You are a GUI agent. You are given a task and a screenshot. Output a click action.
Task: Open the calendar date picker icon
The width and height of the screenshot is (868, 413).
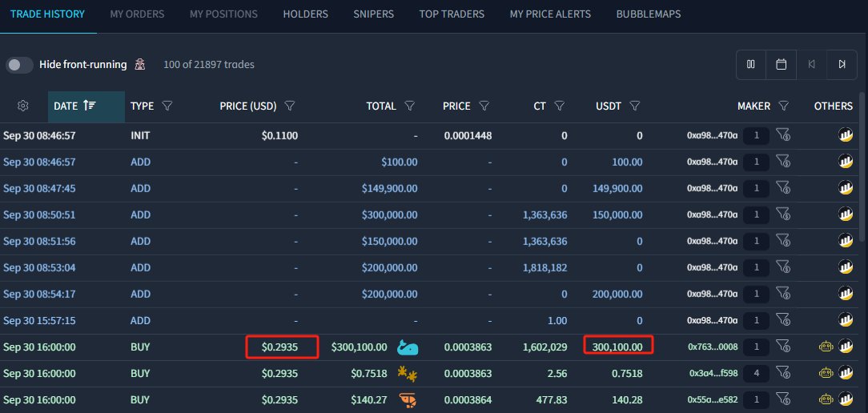(781, 65)
